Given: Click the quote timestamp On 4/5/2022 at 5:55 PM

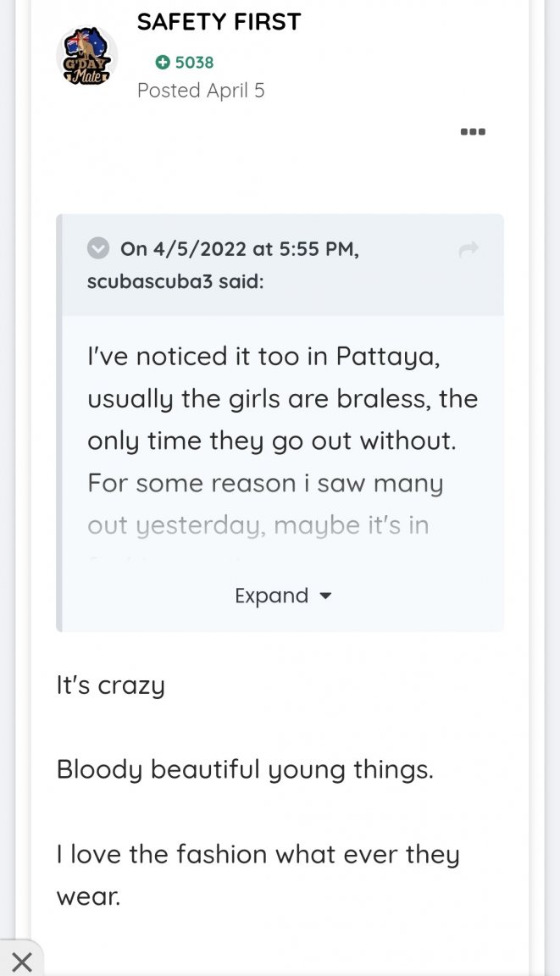Looking at the screenshot, I should (239, 249).
